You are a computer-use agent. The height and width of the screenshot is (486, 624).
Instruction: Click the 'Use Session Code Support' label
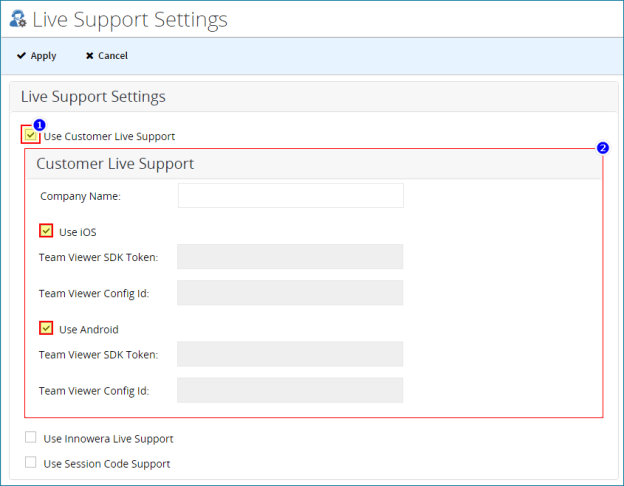click(107, 464)
